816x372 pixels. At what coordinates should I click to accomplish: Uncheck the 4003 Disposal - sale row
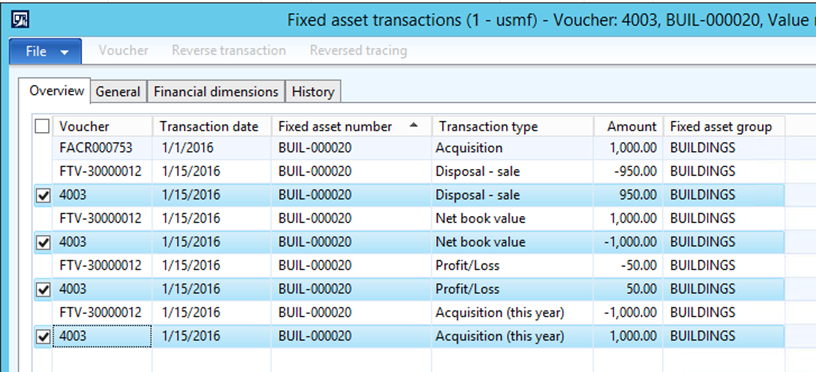pyautogui.click(x=43, y=196)
